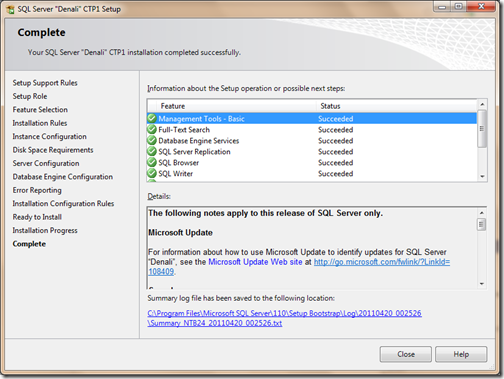Click the Status column header
Screen dimensions: 504x379
[x=397, y=106]
